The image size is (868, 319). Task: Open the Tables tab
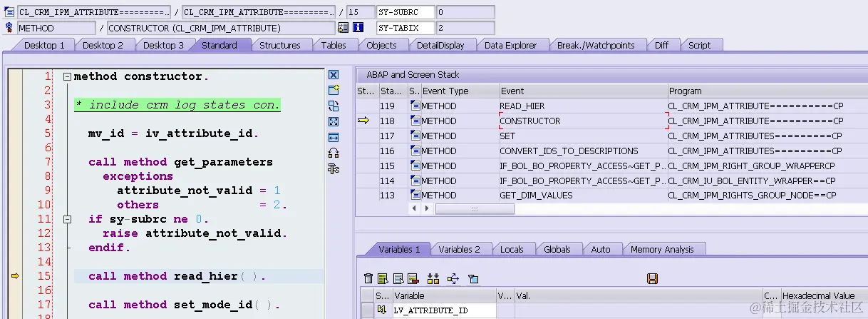tap(334, 45)
